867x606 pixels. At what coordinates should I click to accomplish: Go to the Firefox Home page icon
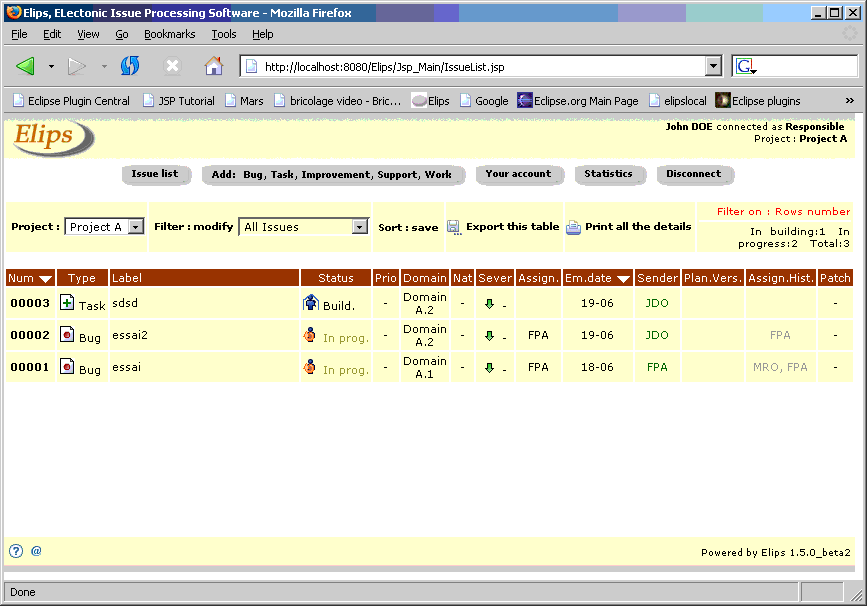tap(213, 66)
